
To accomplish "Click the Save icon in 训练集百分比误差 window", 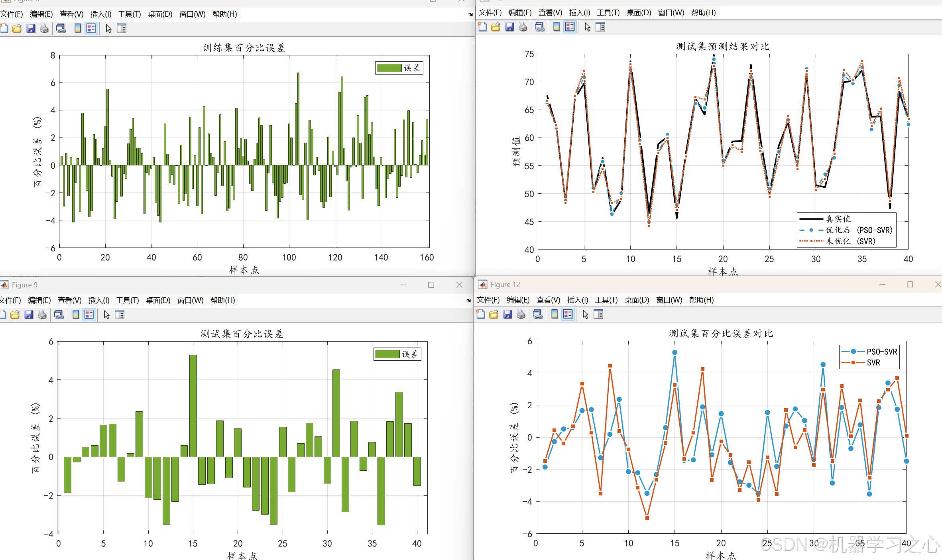I will [31, 29].
